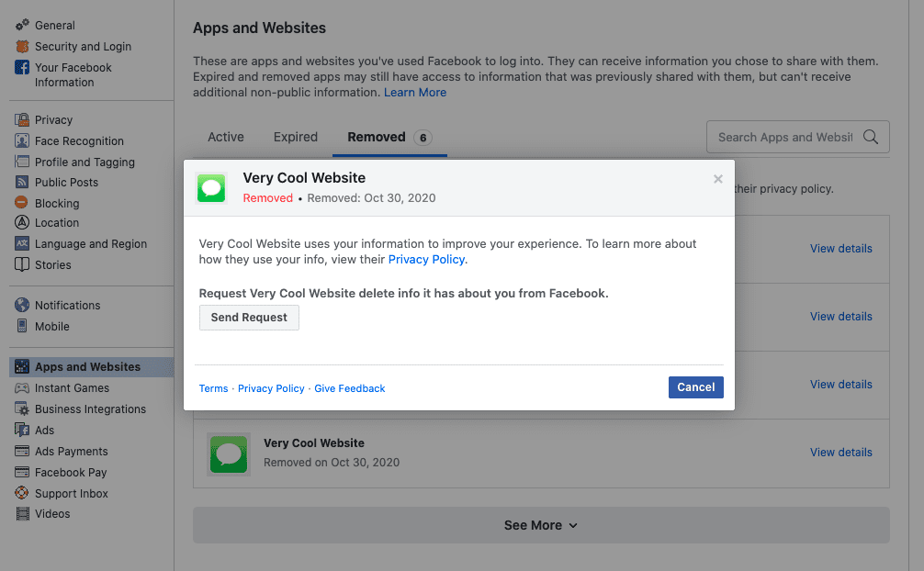Open Security and Login shield icon
The image size is (924, 571).
[22, 46]
